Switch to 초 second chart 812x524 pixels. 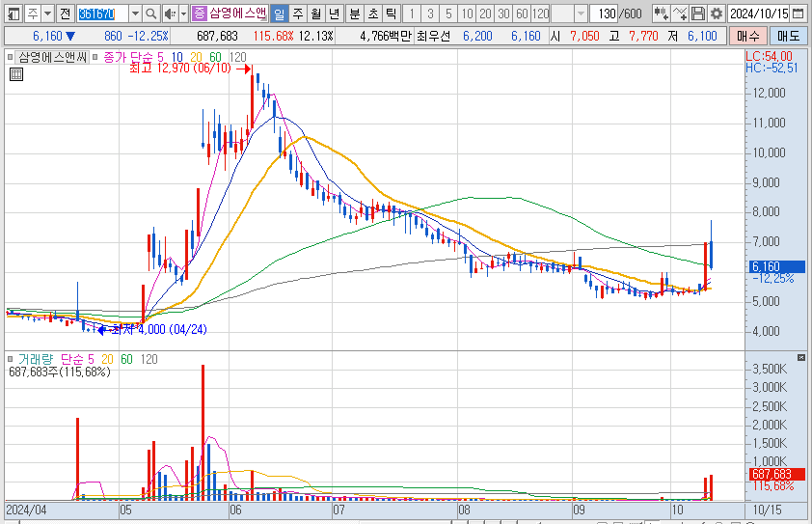[373, 14]
